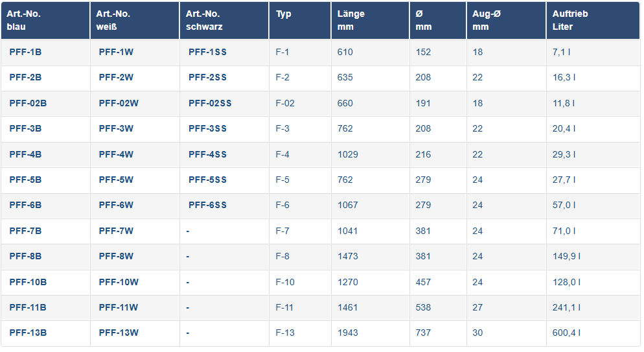Open the PFF-6B article link
644x352 pixels.
25,205
